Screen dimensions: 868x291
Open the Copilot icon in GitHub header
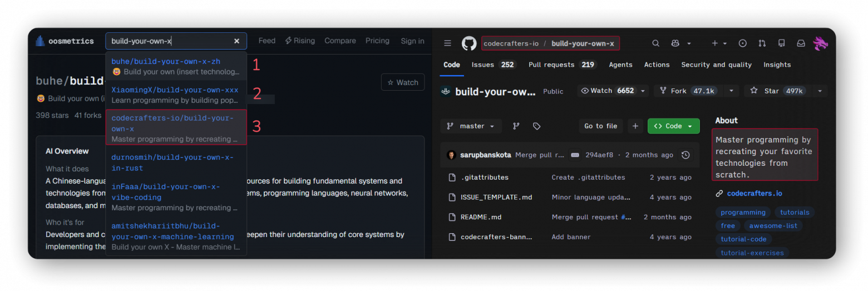[x=675, y=43]
